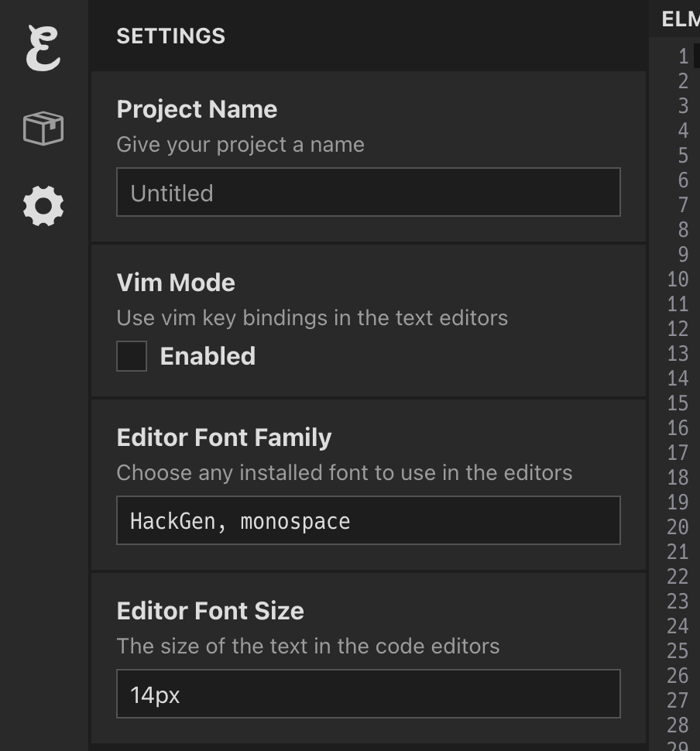Click line number 28 in the gutter

coord(678,725)
